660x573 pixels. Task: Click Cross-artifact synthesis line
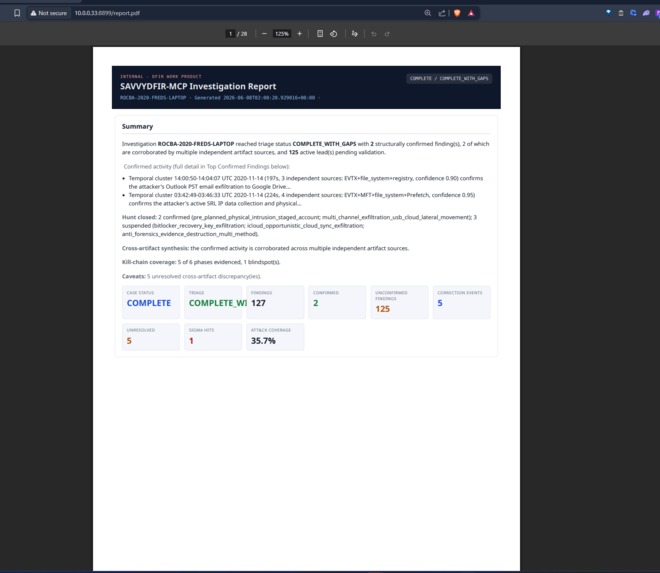pyautogui.click(x=265, y=248)
